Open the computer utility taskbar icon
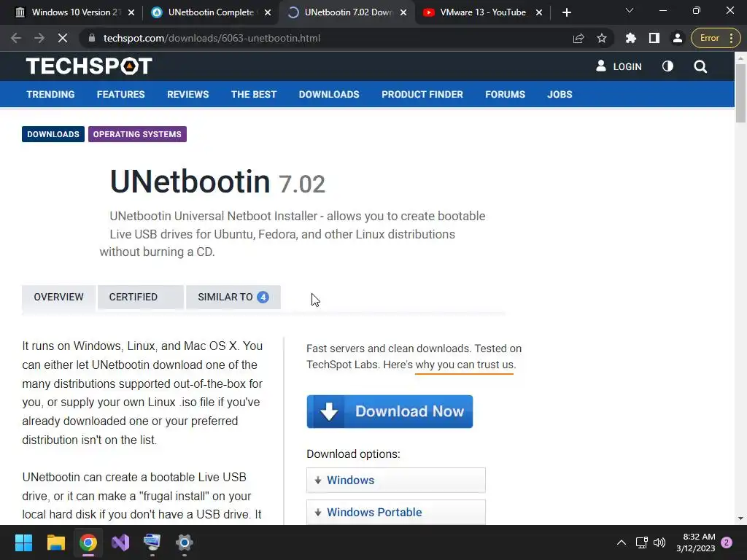Image resolution: width=747 pixels, height=560 pixels. tap(152, 542)
